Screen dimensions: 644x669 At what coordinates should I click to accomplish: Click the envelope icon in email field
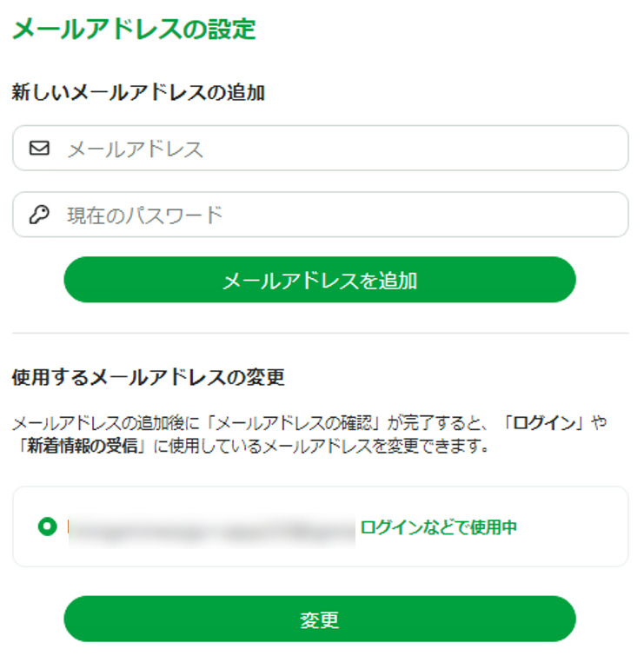pos(39,149)
